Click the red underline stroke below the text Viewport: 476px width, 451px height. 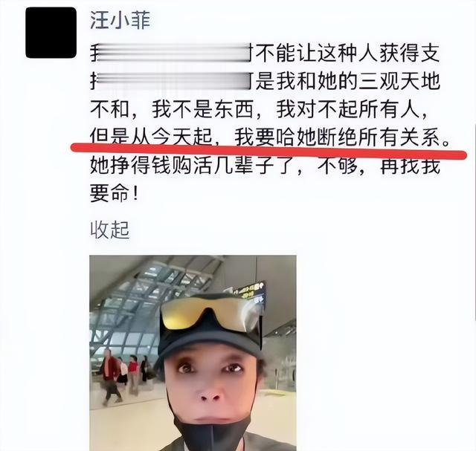[269, 151]
